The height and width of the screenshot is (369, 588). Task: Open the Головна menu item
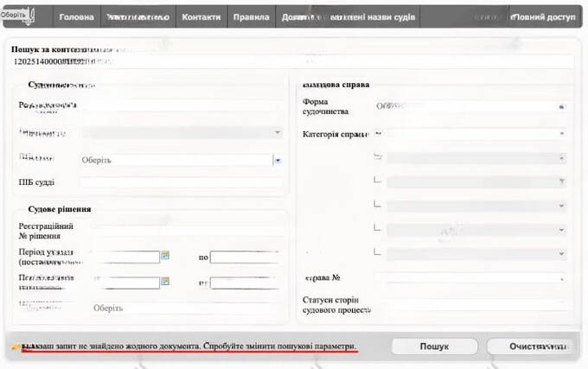click(76, 17)
